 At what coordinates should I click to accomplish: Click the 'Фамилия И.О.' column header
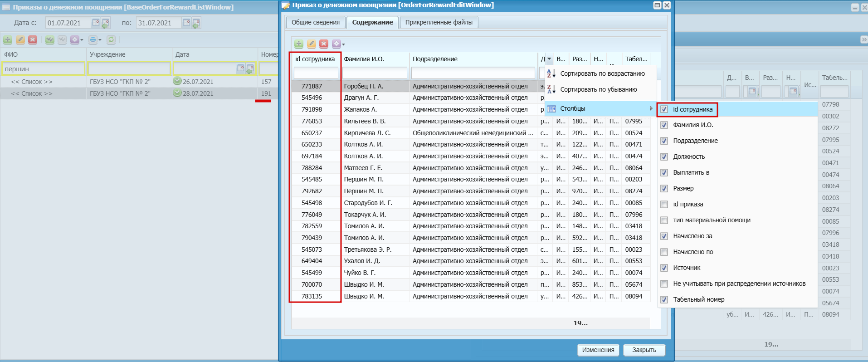coord(375,59)
